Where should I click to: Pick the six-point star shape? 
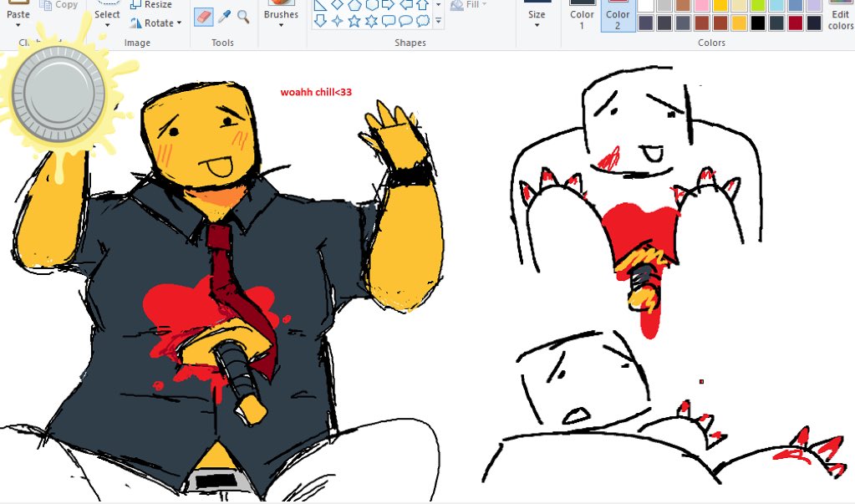pyautogui.click(x=371, y=21)
